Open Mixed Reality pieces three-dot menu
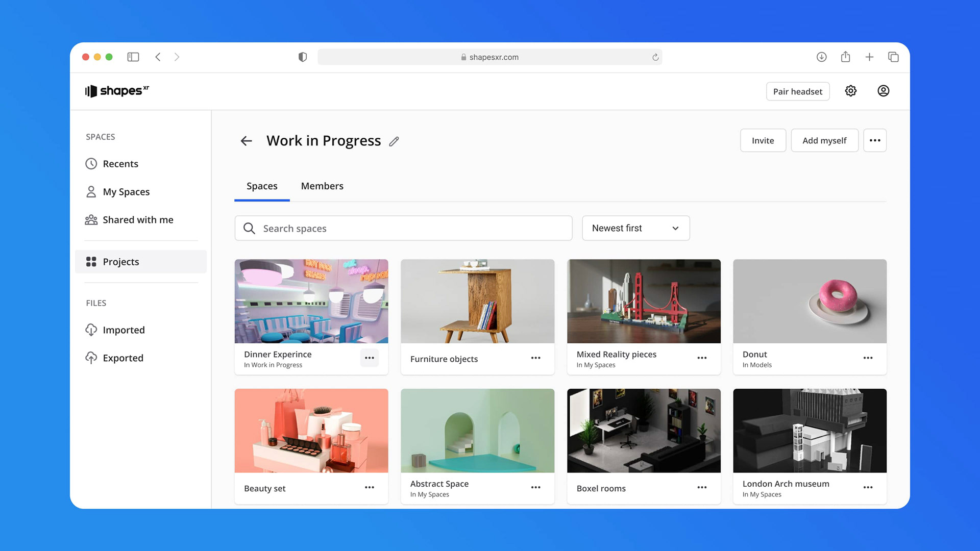This screenshot has height=551, width=980. (702, 358)
